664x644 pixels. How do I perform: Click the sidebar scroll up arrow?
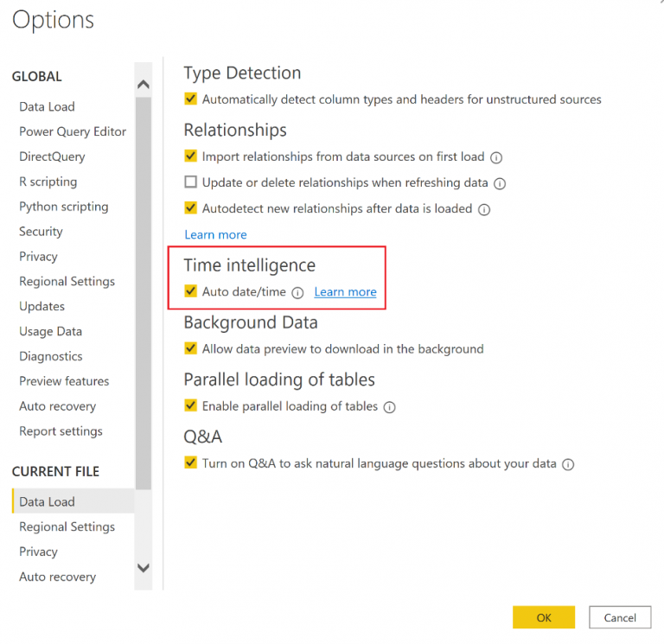(x=144, y=84)
